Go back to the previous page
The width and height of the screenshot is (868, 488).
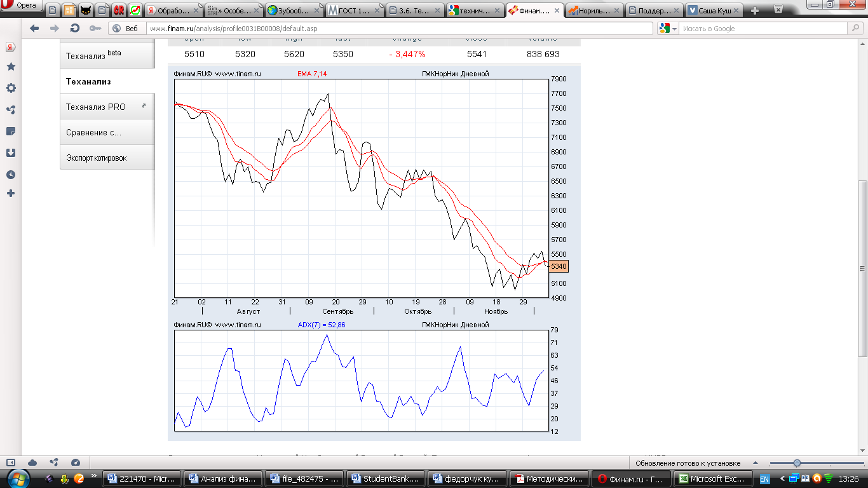[34, 28]
